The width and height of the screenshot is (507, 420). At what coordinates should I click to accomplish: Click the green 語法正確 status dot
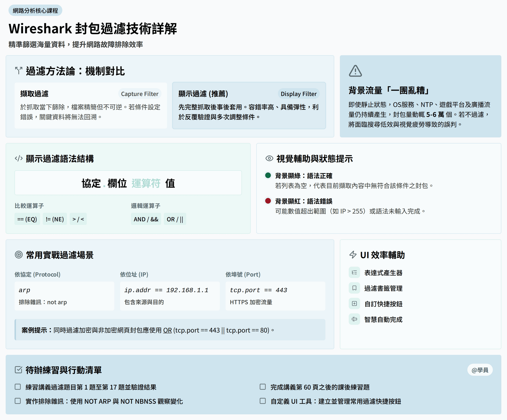[x=268, y=175]
